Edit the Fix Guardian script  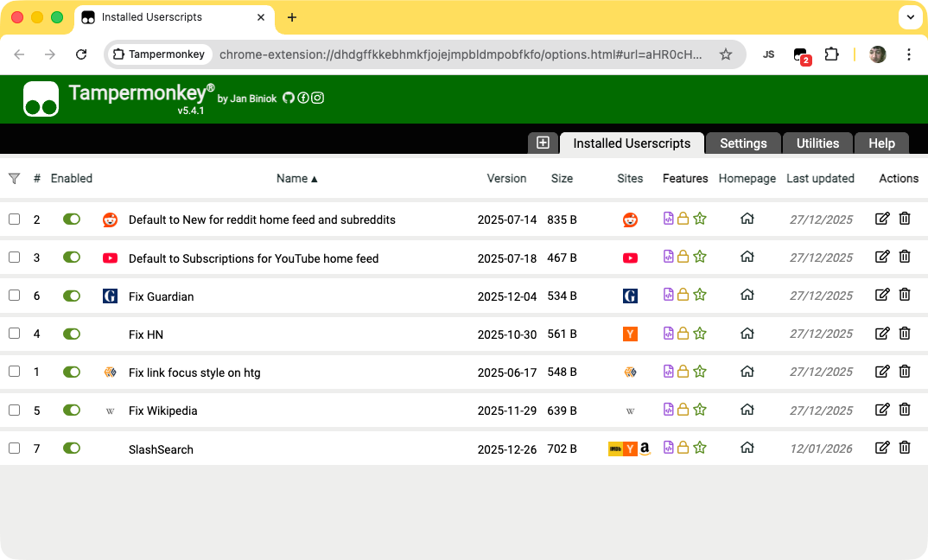[x=882, y=295]
